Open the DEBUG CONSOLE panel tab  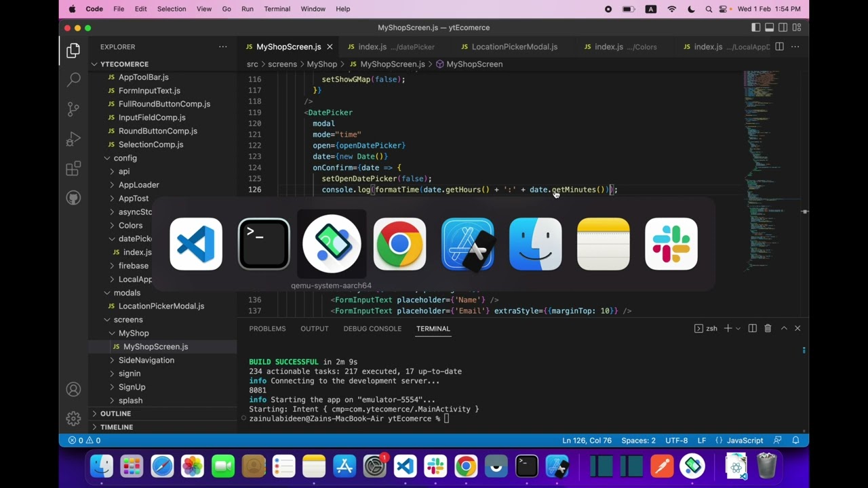pos(372,329)
